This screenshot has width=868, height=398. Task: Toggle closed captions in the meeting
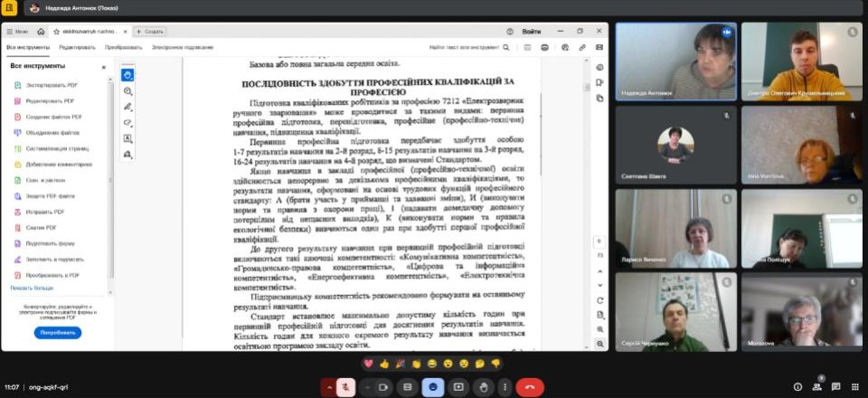pos(408,386)
